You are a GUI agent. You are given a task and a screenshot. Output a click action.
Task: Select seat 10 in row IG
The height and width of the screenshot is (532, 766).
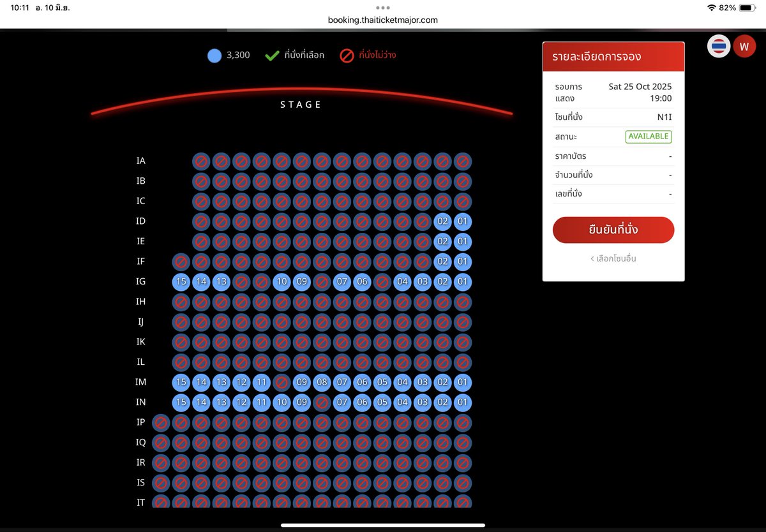click(x=282, y=282)
